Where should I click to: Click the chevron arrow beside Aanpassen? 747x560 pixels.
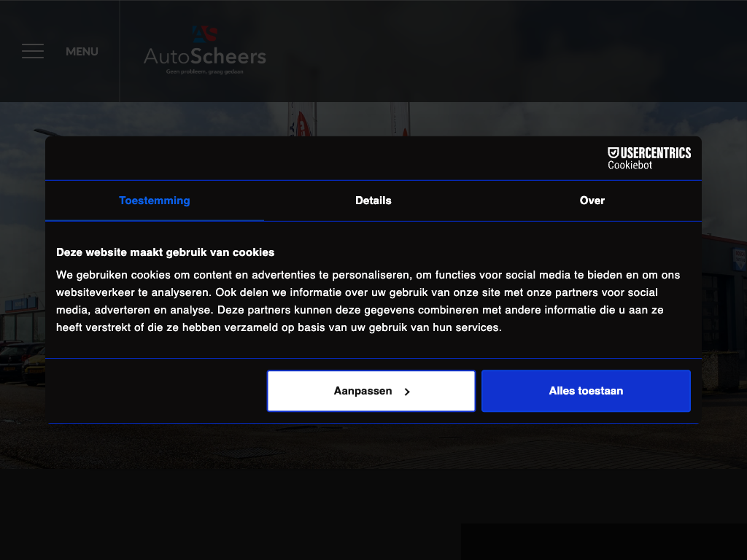click(407, 392)
